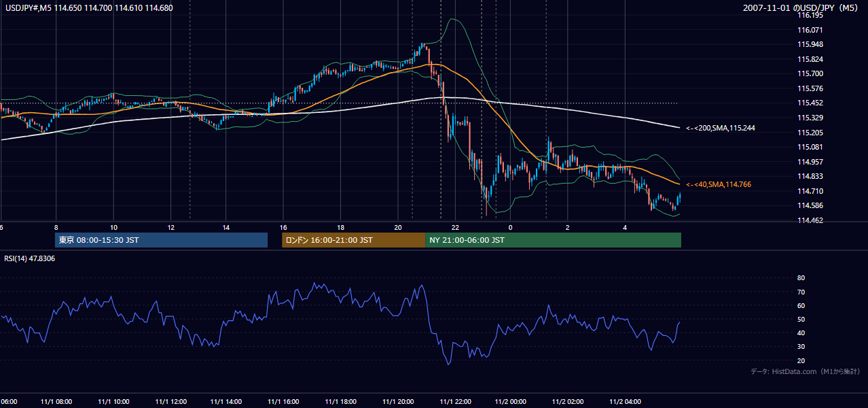Click the 11/1 20:00 bottom time label
Viewport: 868px width, 408px height.
tap(397, 402)
